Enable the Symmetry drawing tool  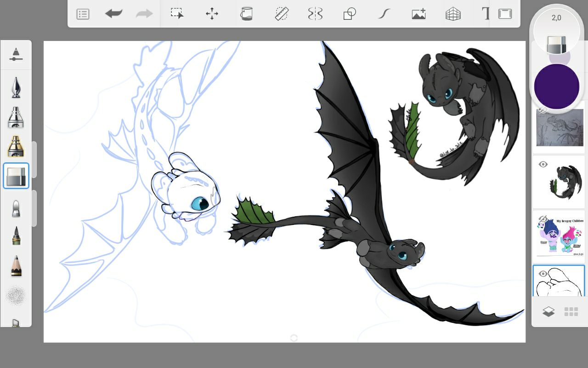[315, 14]
